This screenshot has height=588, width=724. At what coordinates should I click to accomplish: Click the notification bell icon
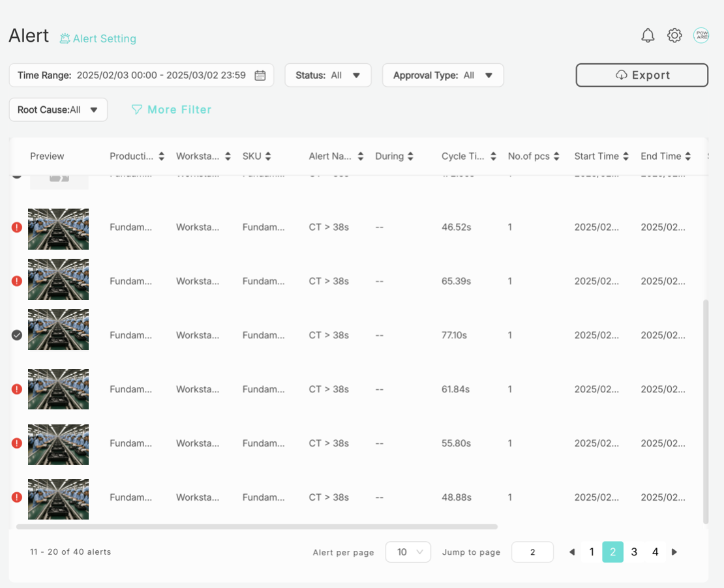point(648,35)
